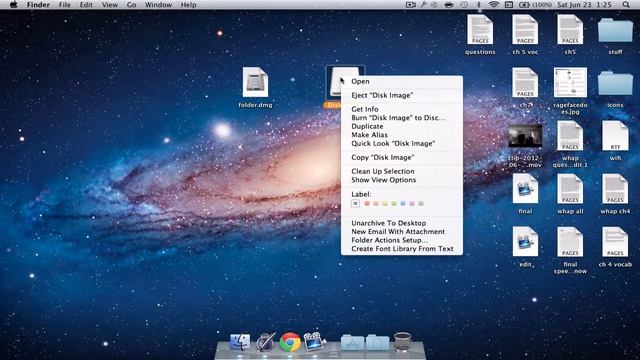Apply the purple label color

(x=412, y=203)
